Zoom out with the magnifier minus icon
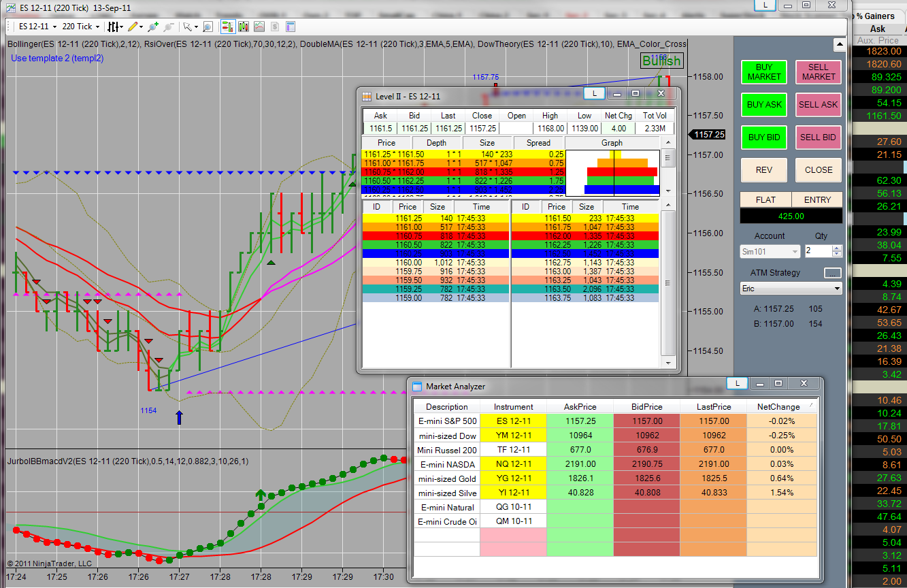 [x=168, y=27]
